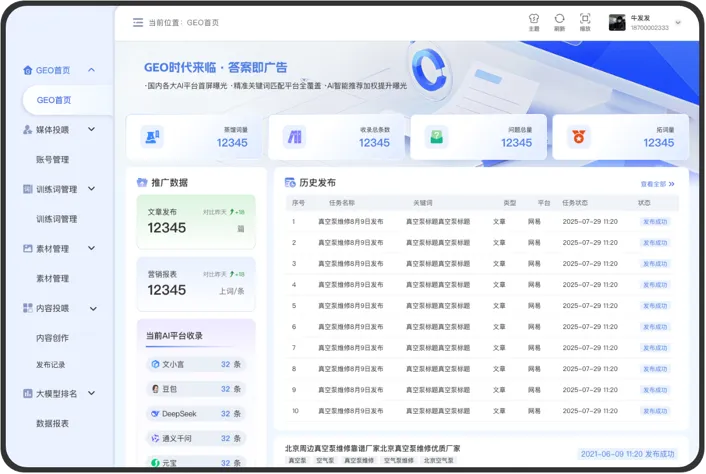Viewport: 706px width, 474px height.
Task: Click the 训练词管理 group icon
Action: (x=27, y=189)
